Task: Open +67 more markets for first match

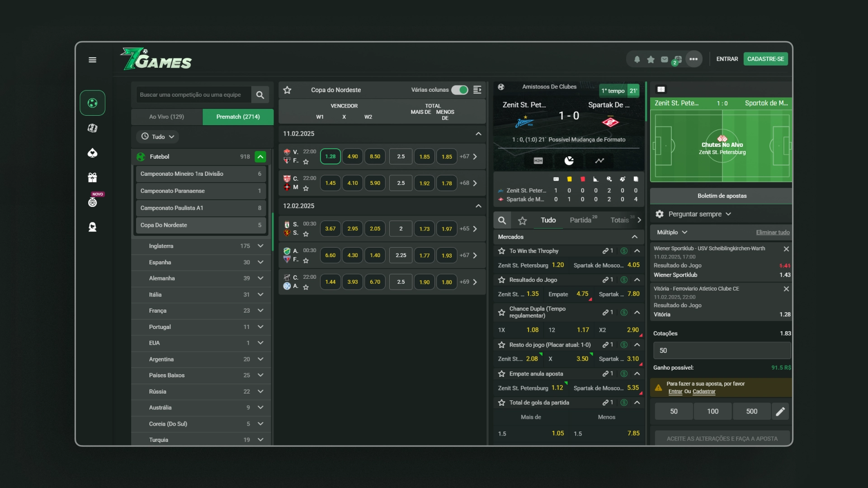Action: click(x=468, y=157)
